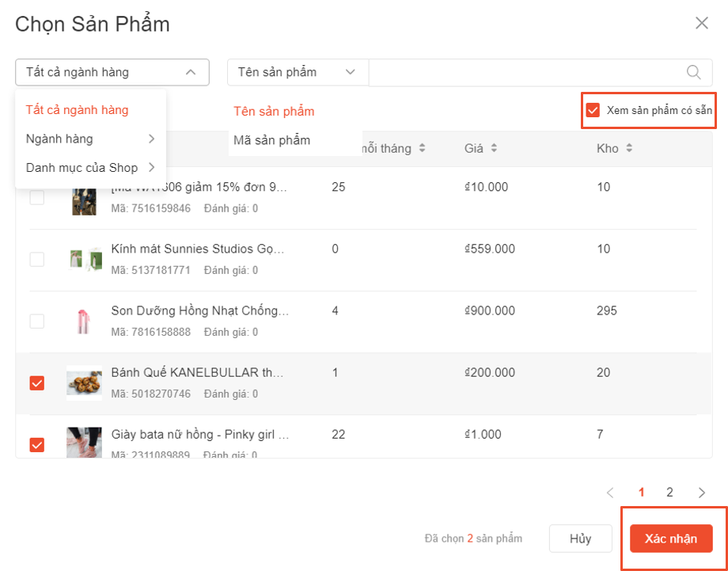This screenshot has height=571, width=728.
Task: Uncheck Xem sản phẩm có sẵn checkbox
Action: pos(593,110)
